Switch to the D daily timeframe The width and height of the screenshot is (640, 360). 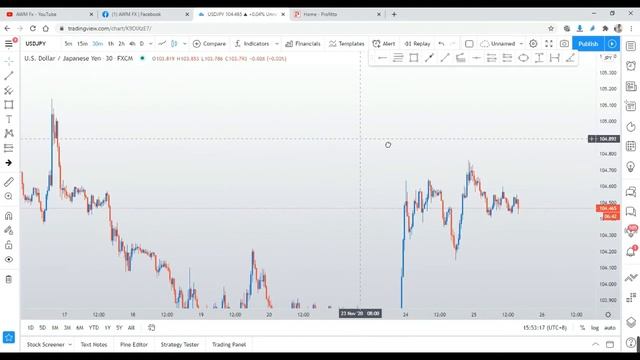tap(142, 44)
